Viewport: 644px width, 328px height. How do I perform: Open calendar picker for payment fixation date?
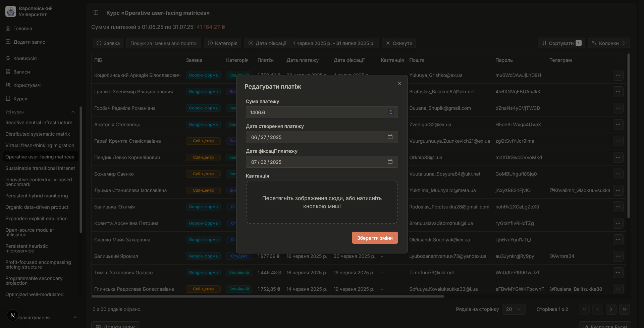pos(390,162)
